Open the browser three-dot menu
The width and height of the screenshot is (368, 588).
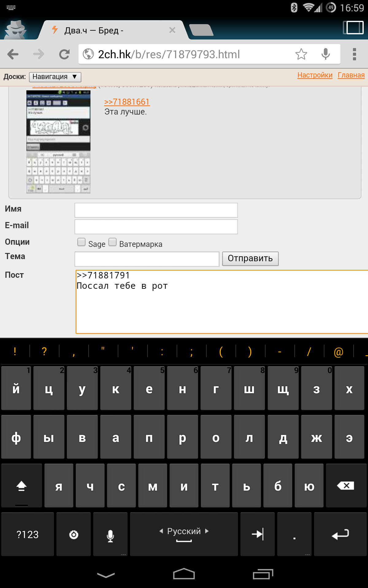click(x=355, y=54)
